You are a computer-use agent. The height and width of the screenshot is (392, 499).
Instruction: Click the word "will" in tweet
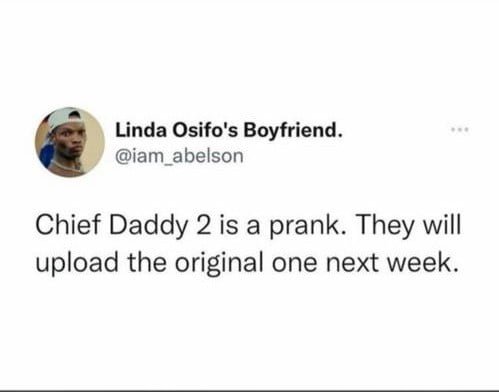click(x=442, y=225)
